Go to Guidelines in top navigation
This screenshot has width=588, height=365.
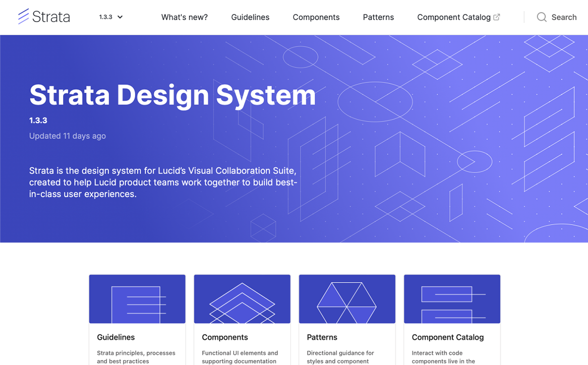click(x=250, y=17)
